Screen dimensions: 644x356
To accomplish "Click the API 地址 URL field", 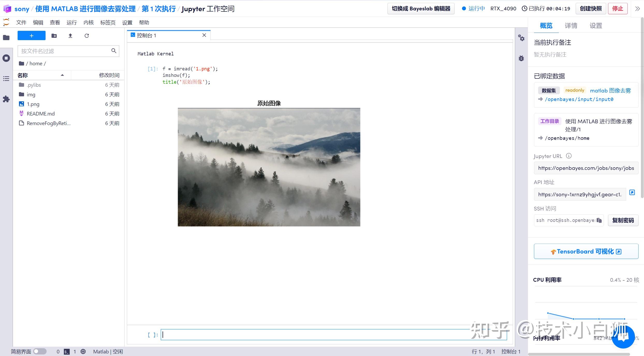I will click(x=580, y=194).
